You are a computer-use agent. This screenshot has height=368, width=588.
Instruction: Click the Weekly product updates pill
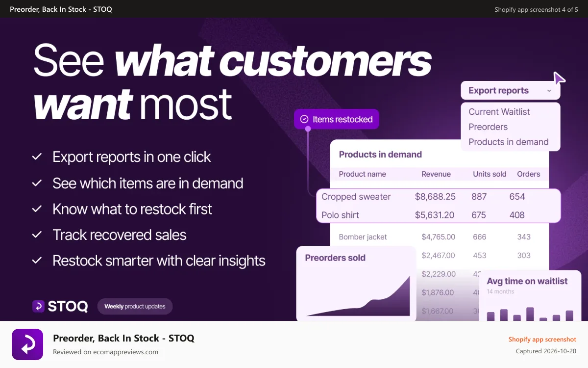pos(135,307)
